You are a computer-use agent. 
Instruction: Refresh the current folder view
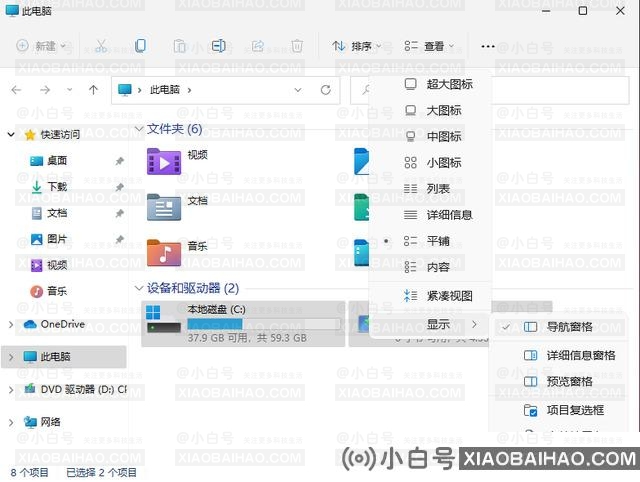coord(325,90)
